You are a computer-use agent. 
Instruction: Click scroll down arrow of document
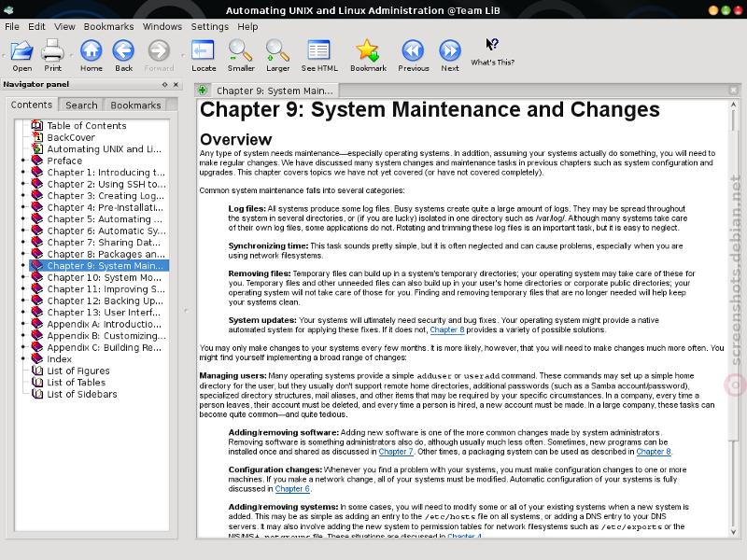[734, 532]
